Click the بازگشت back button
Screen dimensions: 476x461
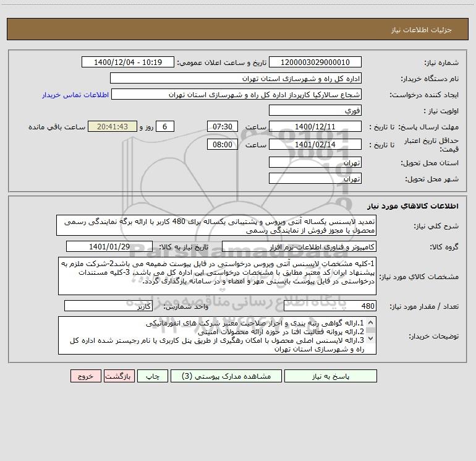coord(119,376)
